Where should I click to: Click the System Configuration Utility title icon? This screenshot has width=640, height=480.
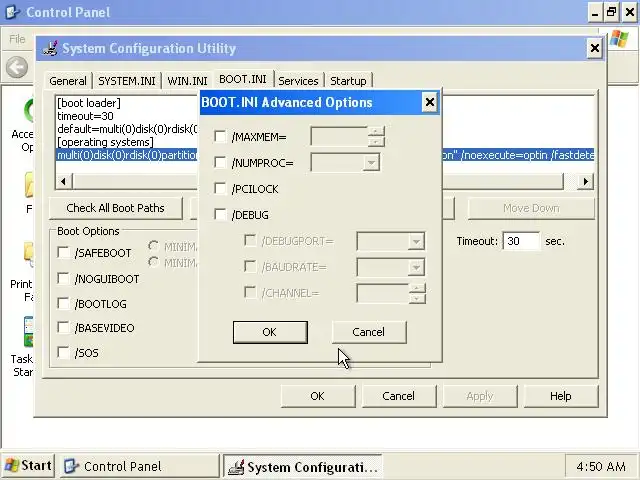pyautogui.click(x=50, y=48)
